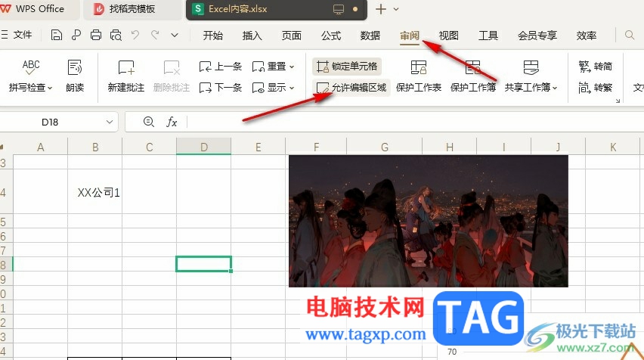Click the Save icon in quick toolbar

click(56, 36)
